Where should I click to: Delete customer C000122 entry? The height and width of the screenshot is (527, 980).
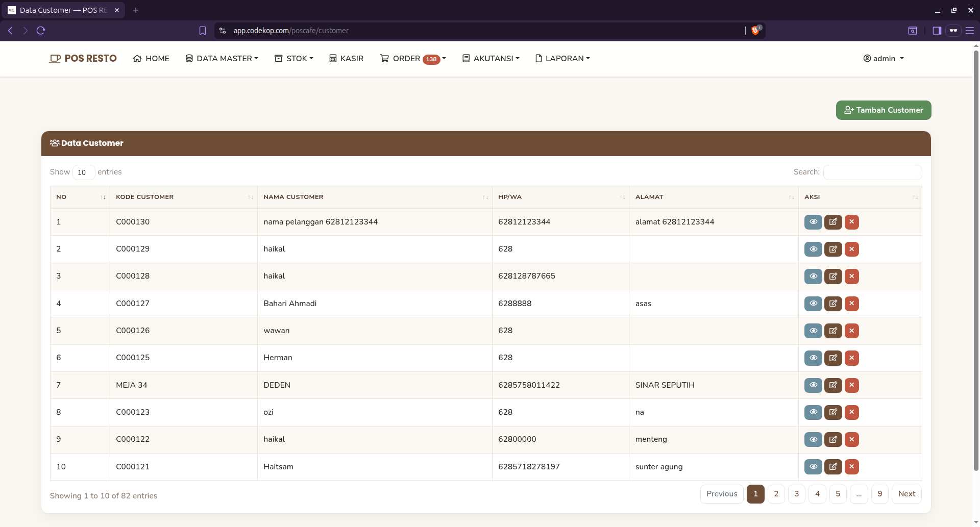(x=851, y=439)
